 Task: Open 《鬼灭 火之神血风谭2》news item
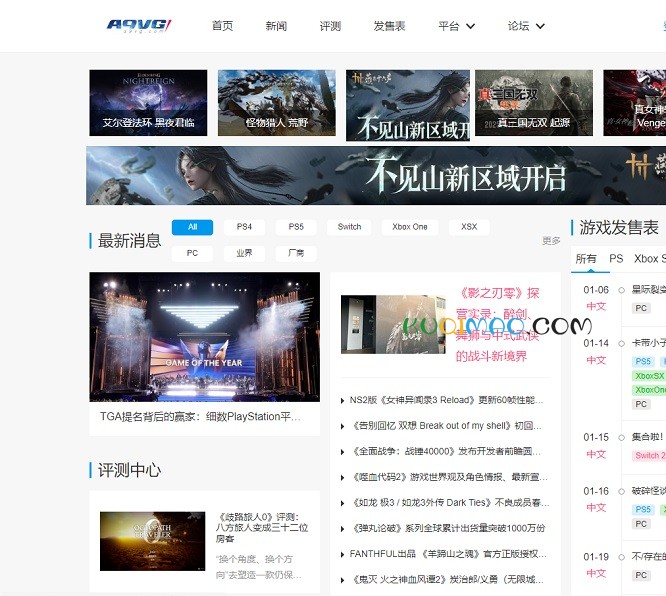click(x=446, y=579)
